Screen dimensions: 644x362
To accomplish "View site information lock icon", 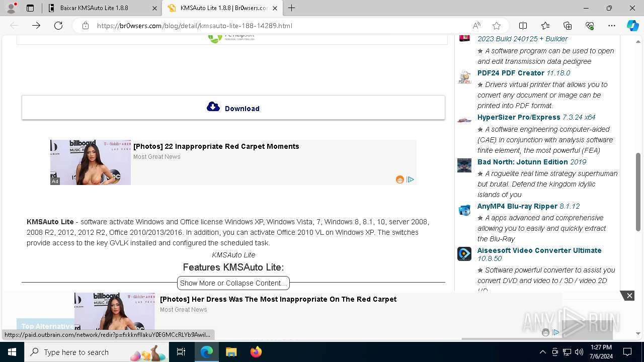I will 86,26.
